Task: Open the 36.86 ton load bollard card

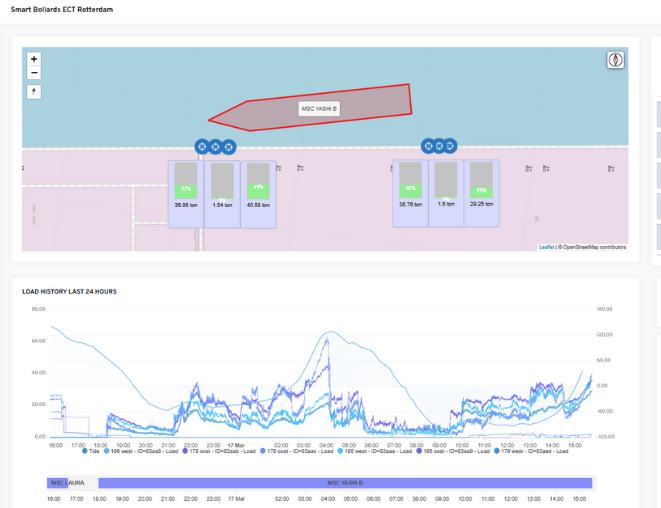Action: click(x=185, y=192)
